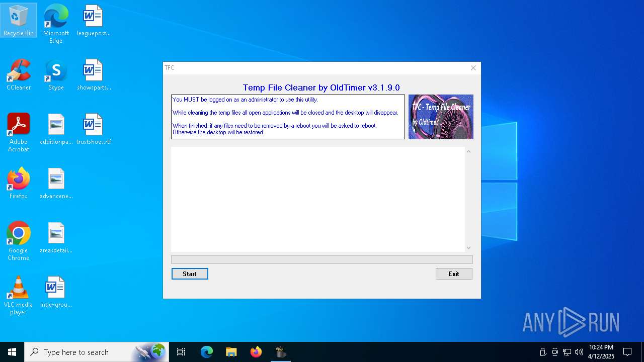Viewport: 644px width, 362px height.
Task: Click the taskbar search box
Action: click(x=97, y=352)
